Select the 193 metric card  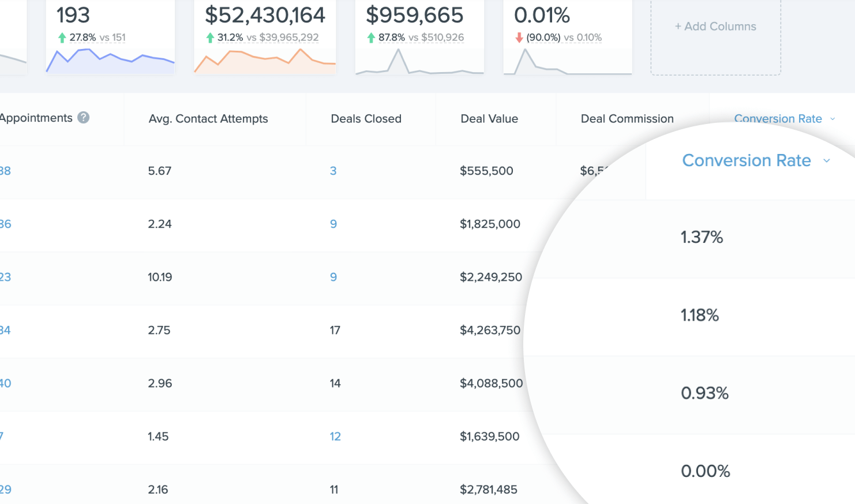(110, 36)
